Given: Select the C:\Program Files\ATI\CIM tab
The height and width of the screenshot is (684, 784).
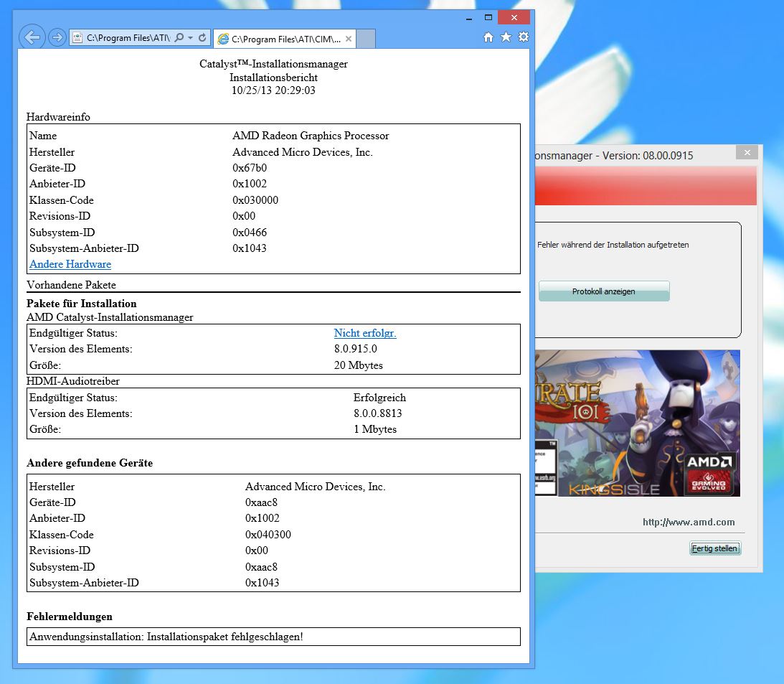Looking at the screenshot, I should coord(285,39).
